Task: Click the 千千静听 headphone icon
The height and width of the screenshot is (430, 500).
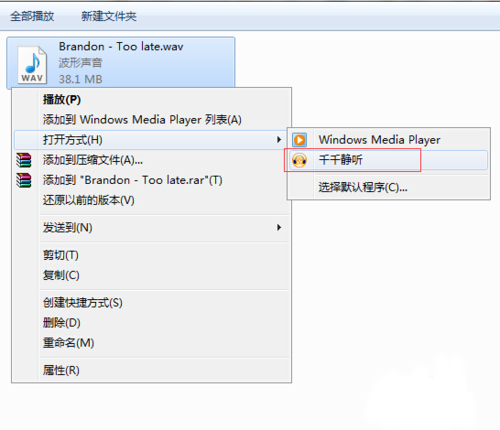Action: [x=300, y=160]
